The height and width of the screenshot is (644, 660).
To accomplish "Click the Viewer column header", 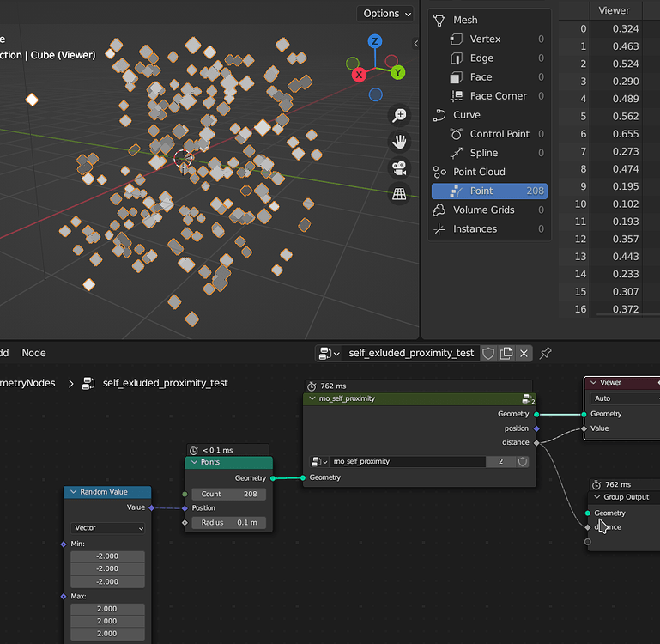I will click(615, 10).
